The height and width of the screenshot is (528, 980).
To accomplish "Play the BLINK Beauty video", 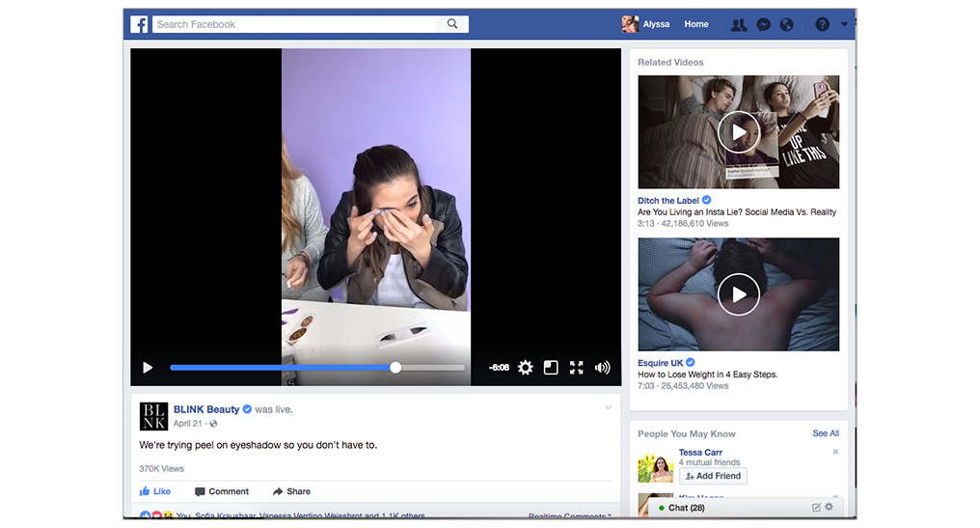I will click(148, 367).
